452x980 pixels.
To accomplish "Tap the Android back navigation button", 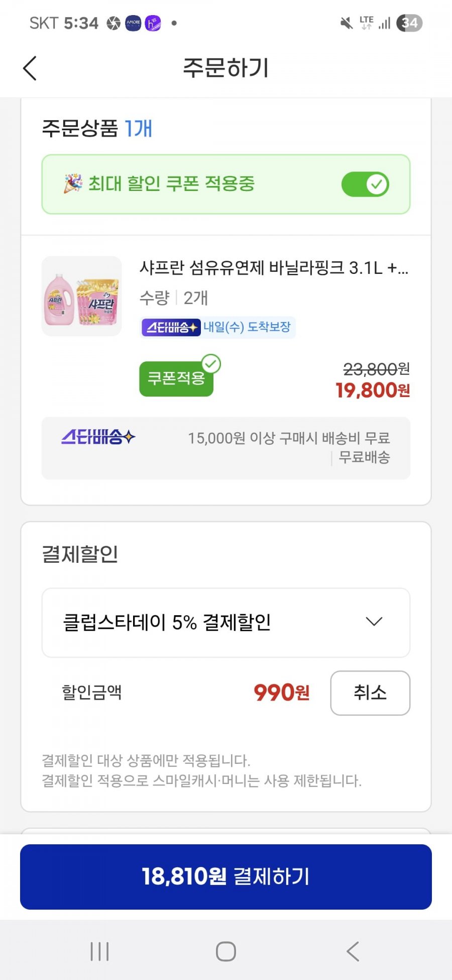I will pyautogui.click(x=353, y=951).
